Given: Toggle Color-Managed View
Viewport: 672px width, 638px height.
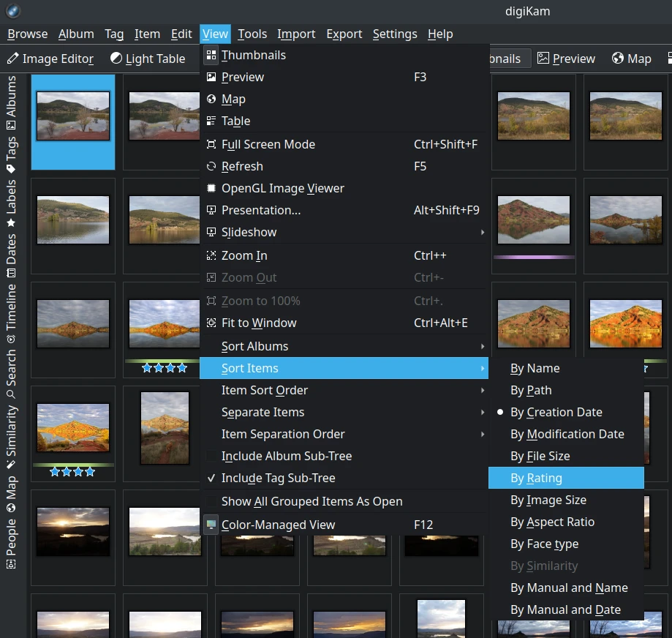Looking at the screenshot, I should [344, 525].
